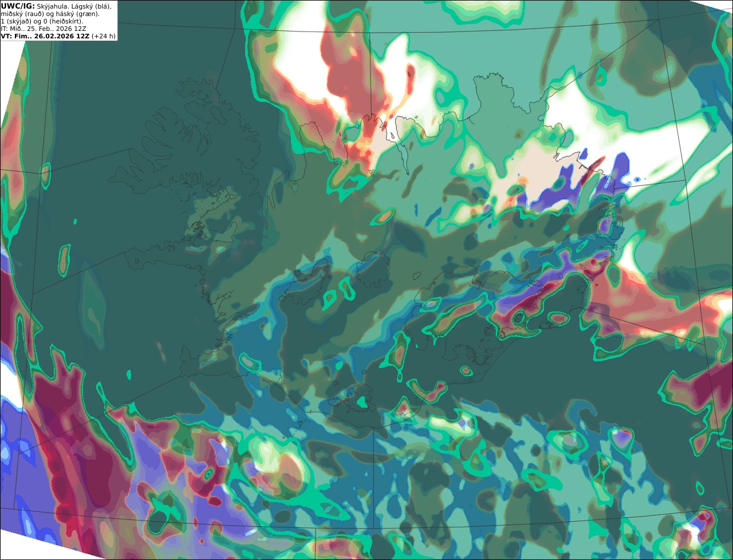
Task: Click the 'háský (græn).' legend text
Action: [x=77, y=14]
